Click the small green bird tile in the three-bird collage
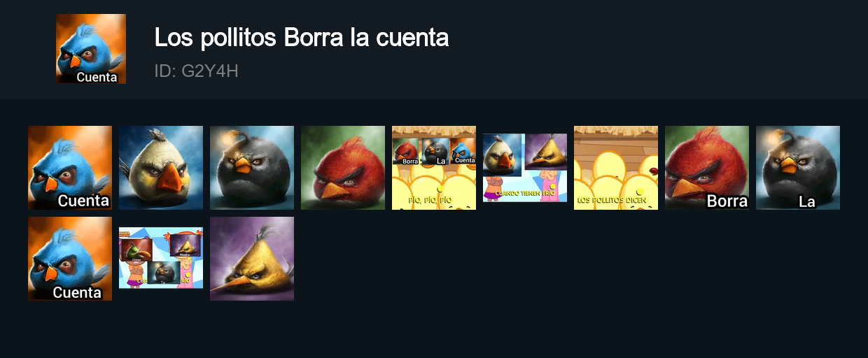 pos(136,250)
